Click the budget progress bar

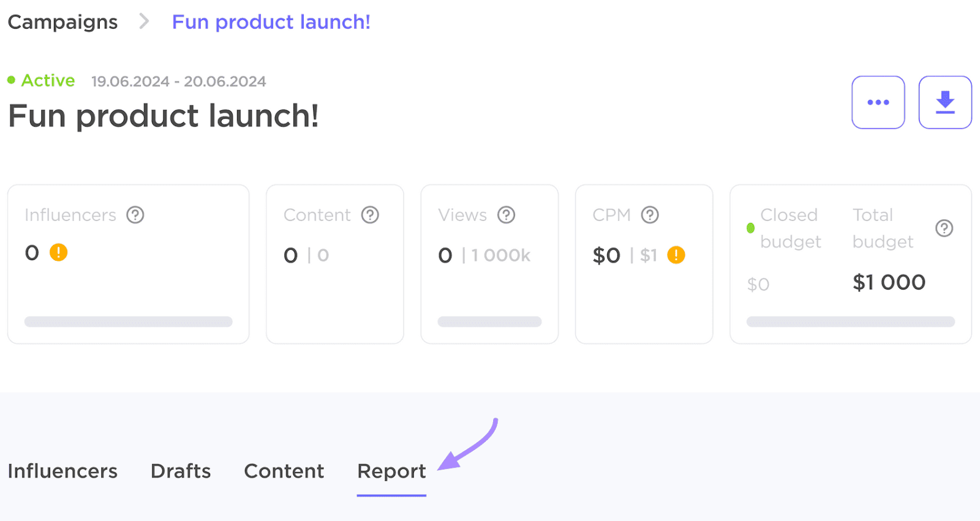(850, 321)
